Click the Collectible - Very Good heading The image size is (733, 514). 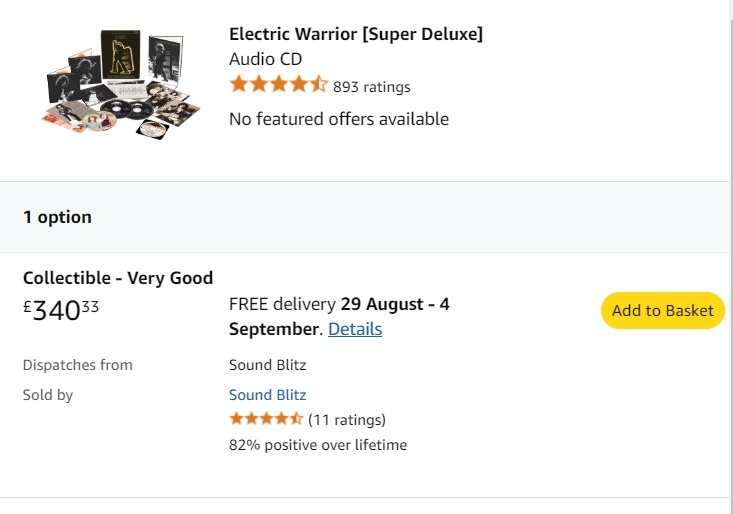(x=118, y=278)
